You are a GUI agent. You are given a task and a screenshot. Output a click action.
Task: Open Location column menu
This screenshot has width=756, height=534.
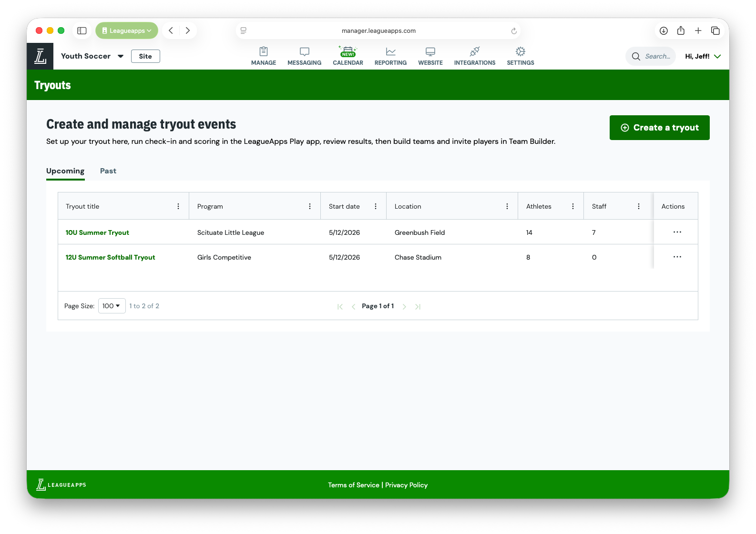(x=507, y=206)
